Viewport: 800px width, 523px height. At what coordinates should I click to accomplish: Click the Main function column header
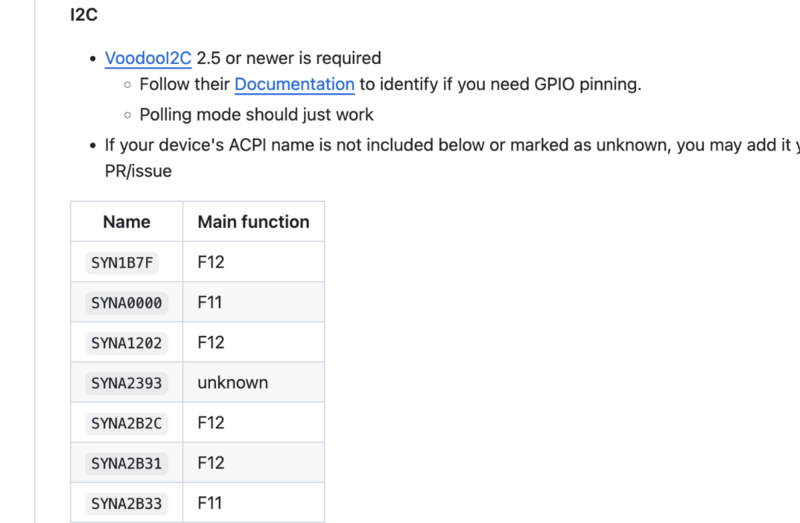point(253,222)
